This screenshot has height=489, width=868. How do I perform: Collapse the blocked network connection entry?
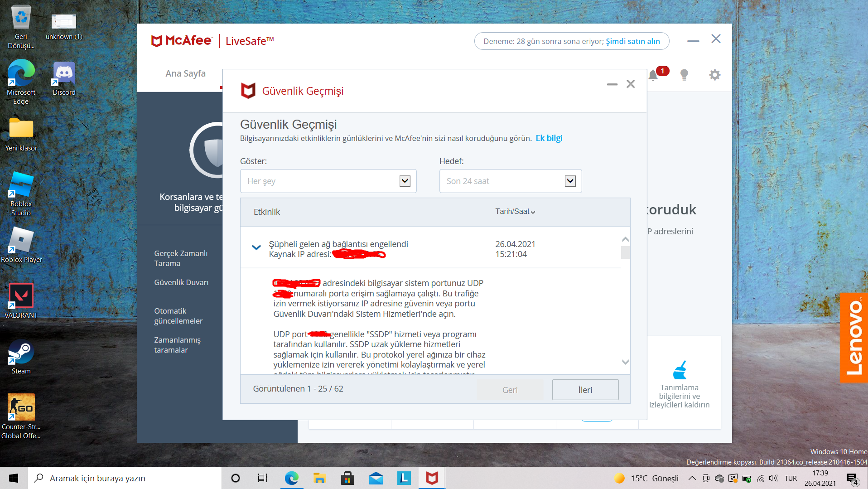coord(256,247)
